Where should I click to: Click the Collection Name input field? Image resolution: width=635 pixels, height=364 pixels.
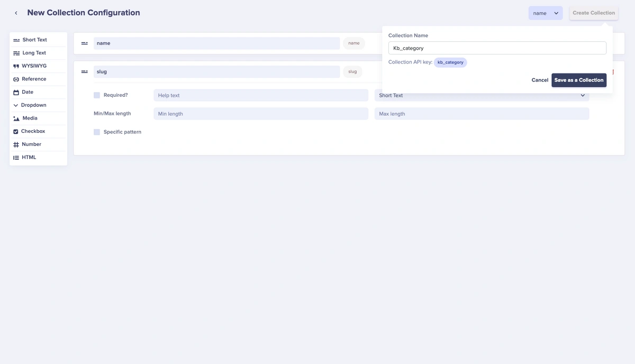click(497, 48)
